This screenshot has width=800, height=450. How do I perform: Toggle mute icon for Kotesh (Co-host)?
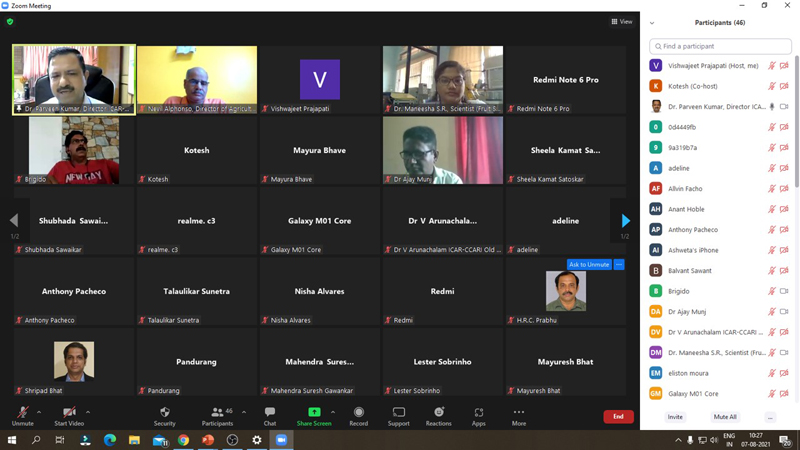772,86
